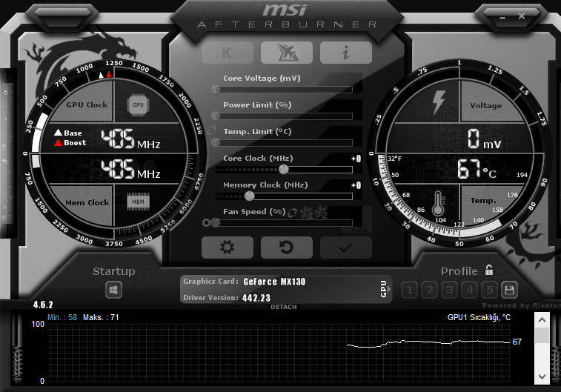Click the Power Limit slider handle
Image resolution: width=561 pixels, height=392 pixels.
[x=216, y=116]
